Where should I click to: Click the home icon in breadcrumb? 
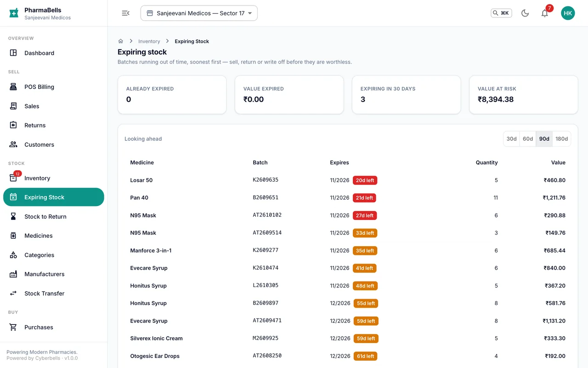coord(121,41)
